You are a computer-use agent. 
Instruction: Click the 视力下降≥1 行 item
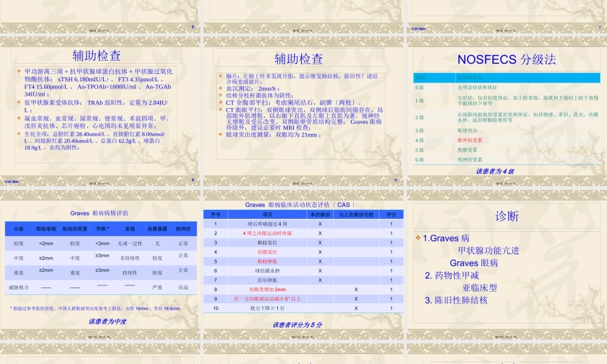point(267,308)
